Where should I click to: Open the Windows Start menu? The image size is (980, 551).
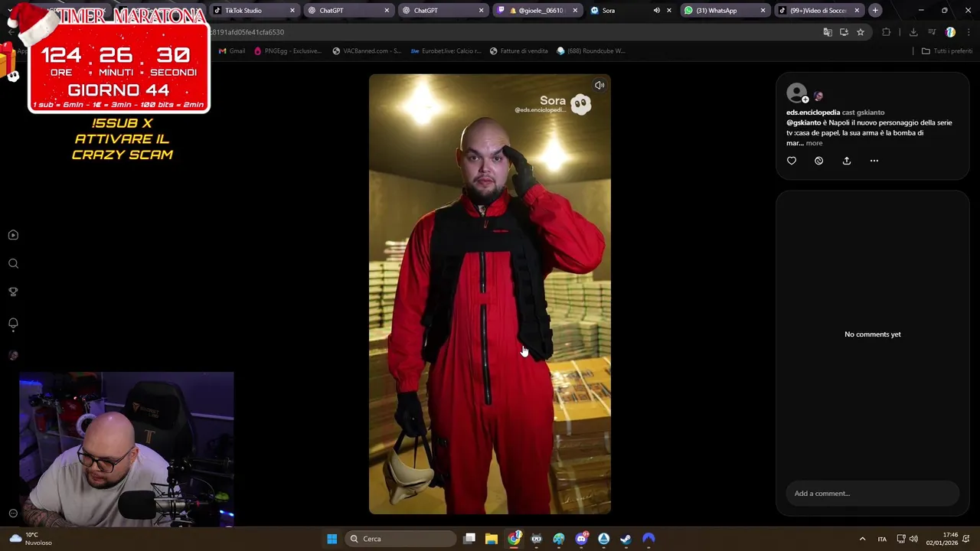pos(332,539)
